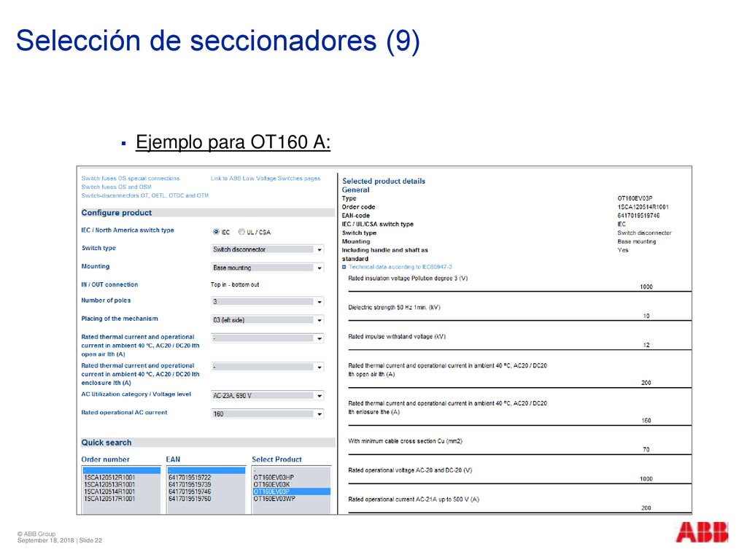
Task: Click the Quick search section header
Action: click(208, 443)
